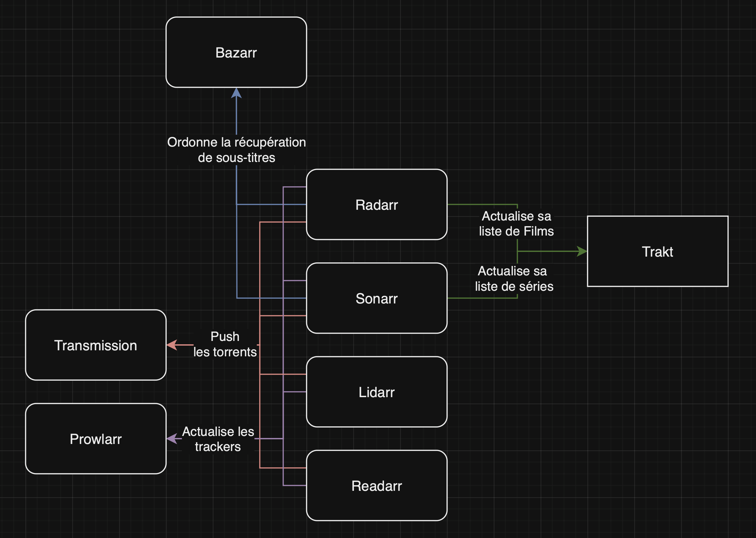This screenshot has height=538, width=756.
Task: Click the 'Push les torrents' edge label
Action: (x=225, y=344)
